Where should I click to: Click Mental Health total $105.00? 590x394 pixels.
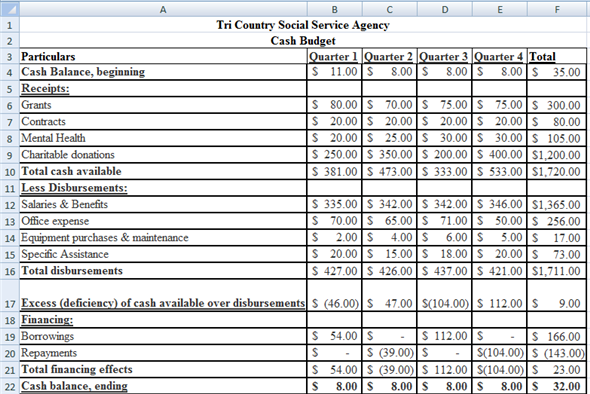557,138
